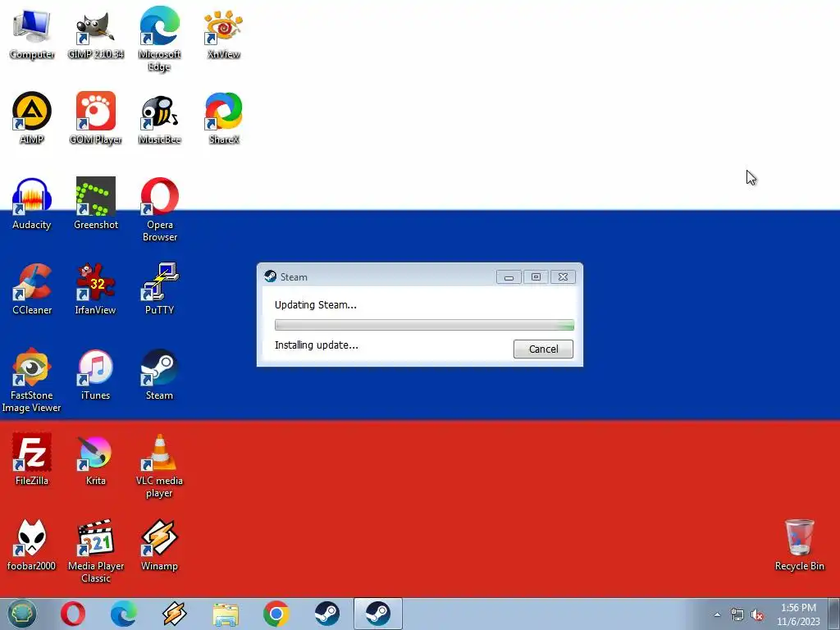Maximize the Steam updater window
840x630 pixels.
tap(536, 277)
